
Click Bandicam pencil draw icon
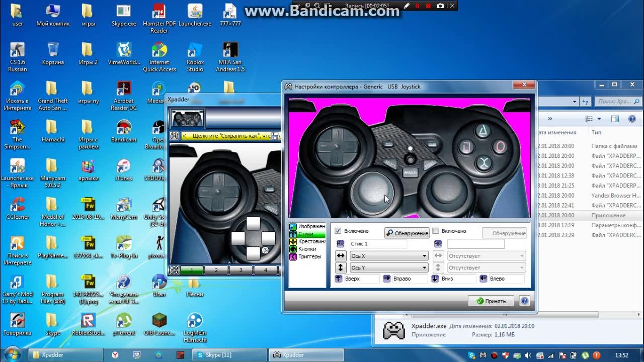coord(407,6)
